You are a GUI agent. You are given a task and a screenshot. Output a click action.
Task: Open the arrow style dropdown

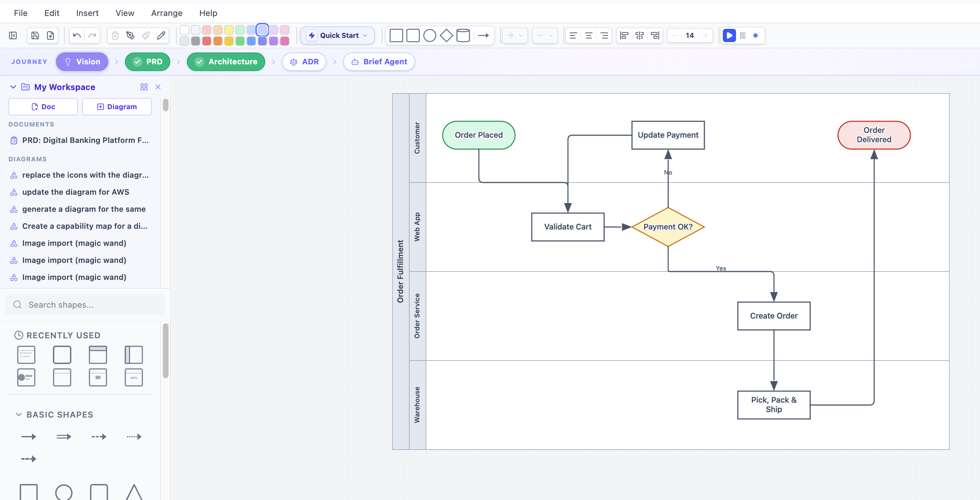click(515, 35)
